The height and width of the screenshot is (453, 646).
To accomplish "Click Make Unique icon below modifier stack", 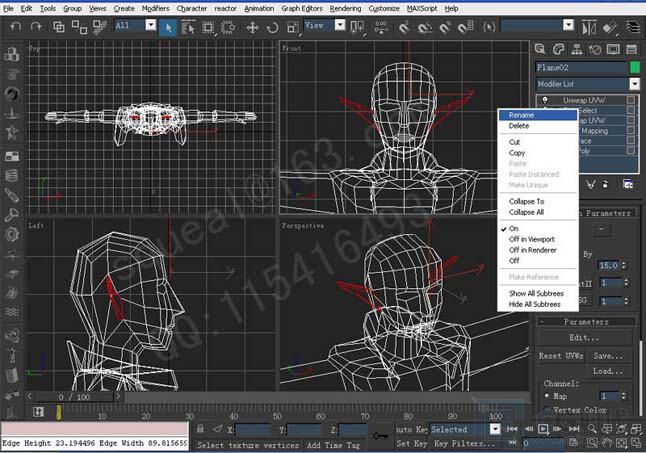I will [590, 184].
